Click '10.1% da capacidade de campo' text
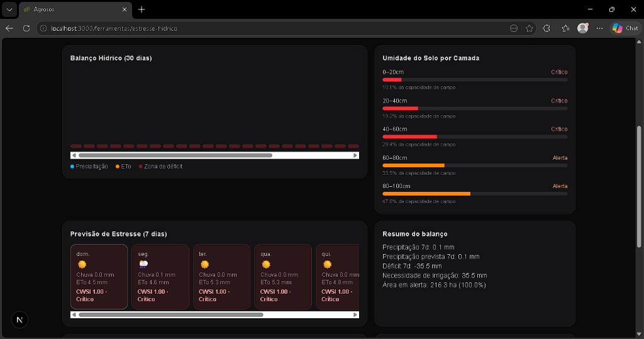 click(419, 87)
